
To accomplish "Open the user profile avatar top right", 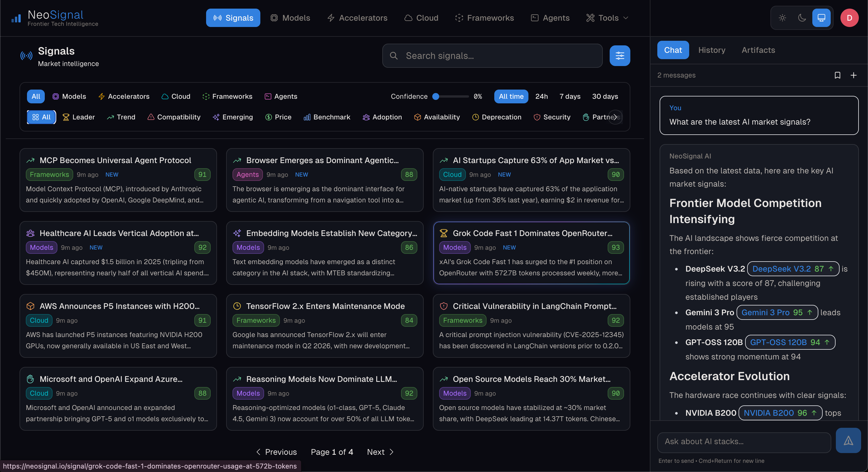I will [x=849, y=18].
